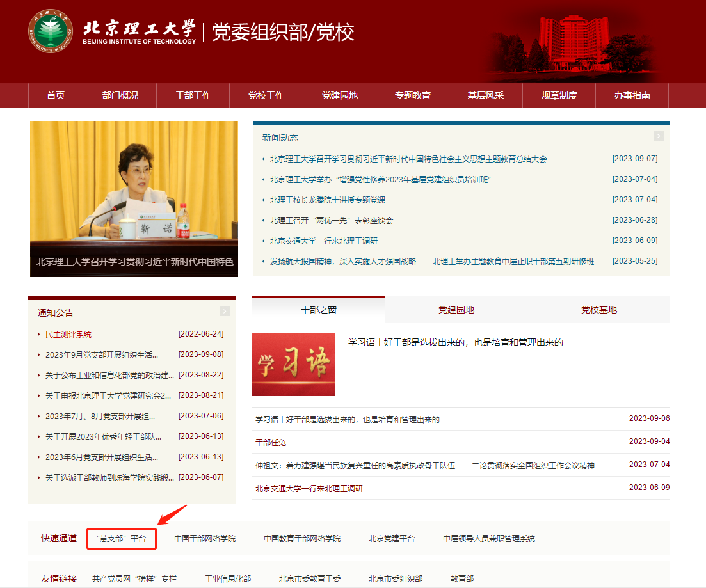Screen dimensions: 706x588
Task: Open the 北京党建平台 quick link
Action: (391, 539)
